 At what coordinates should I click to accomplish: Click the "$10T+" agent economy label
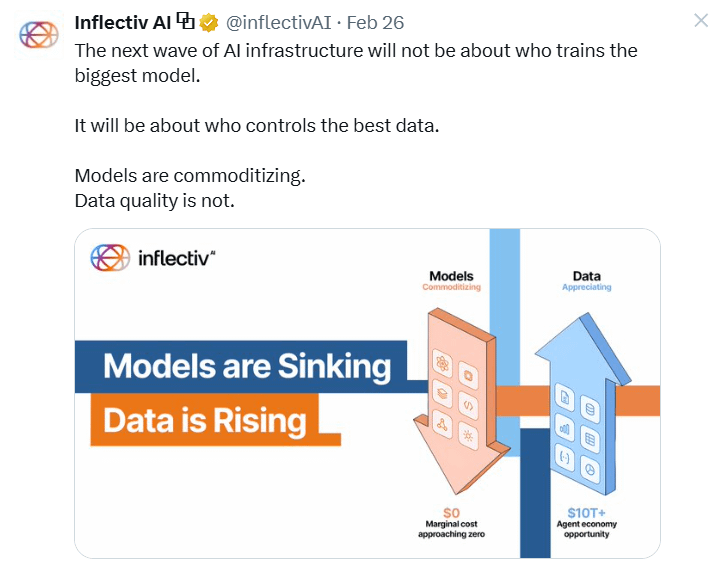click(x=585, y=512)
